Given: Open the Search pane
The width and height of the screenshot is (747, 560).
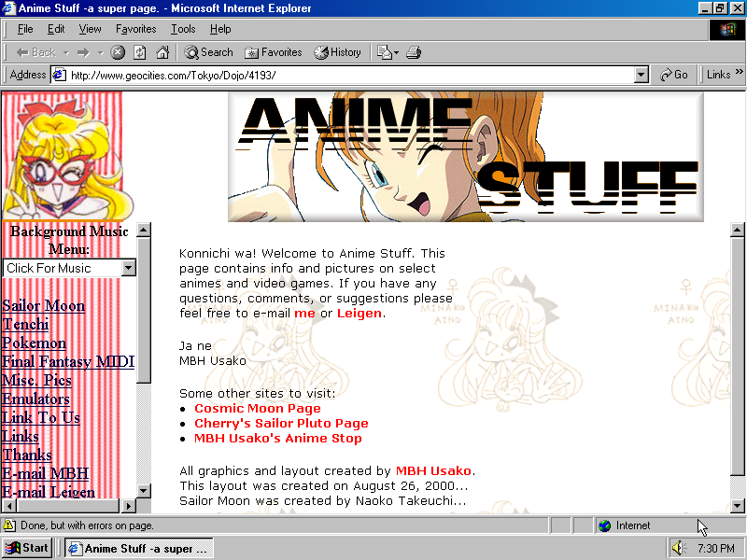Looking at the screenshot, I should click(208, 52).
